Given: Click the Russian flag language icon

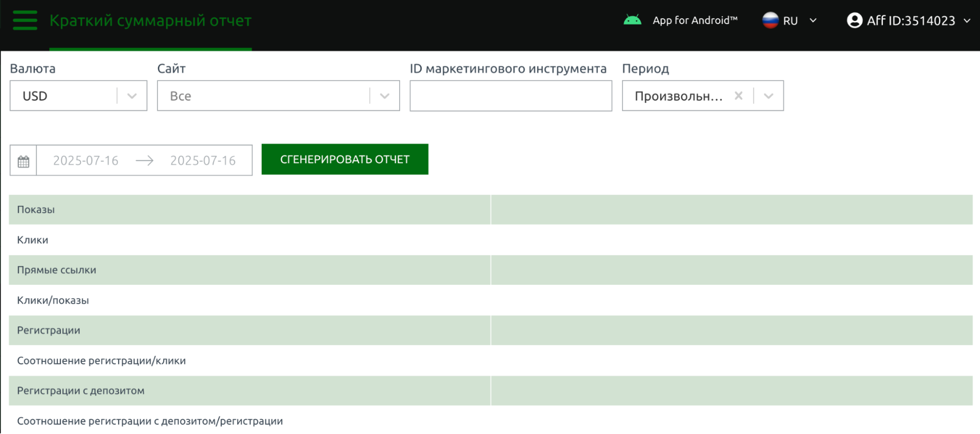Looking at the screenshot, I should [770, 21].
